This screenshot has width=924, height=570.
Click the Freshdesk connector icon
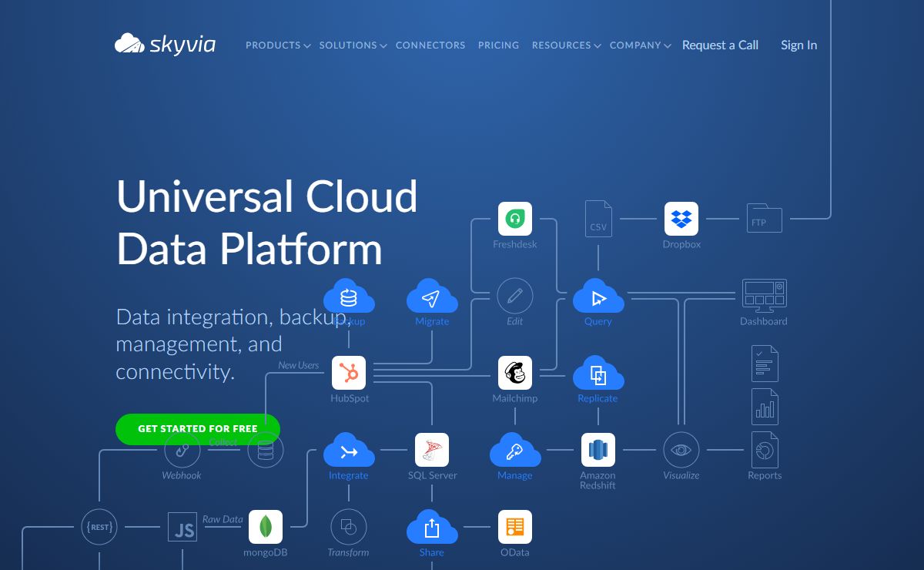(514, 219)
